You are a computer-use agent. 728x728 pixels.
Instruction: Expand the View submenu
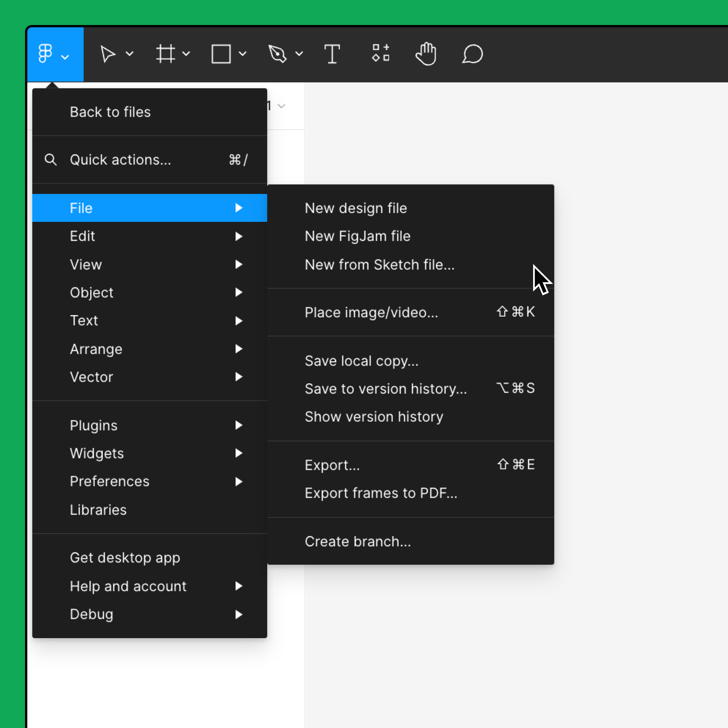150,264
